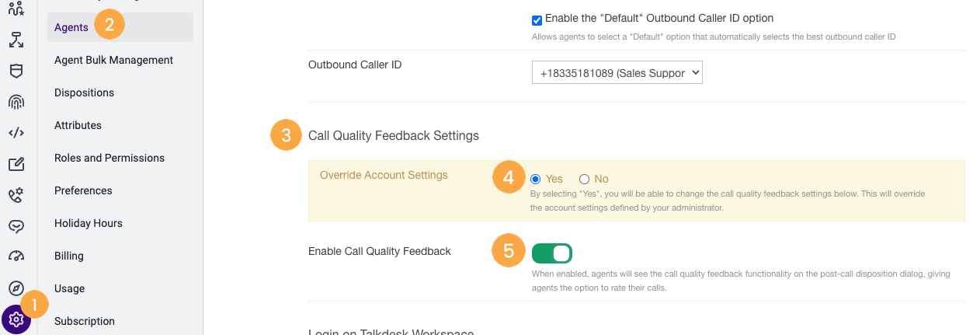Click the routing flow arrows icon
The height and width of the screenshot is (335, 980).
tap(16, 40)
